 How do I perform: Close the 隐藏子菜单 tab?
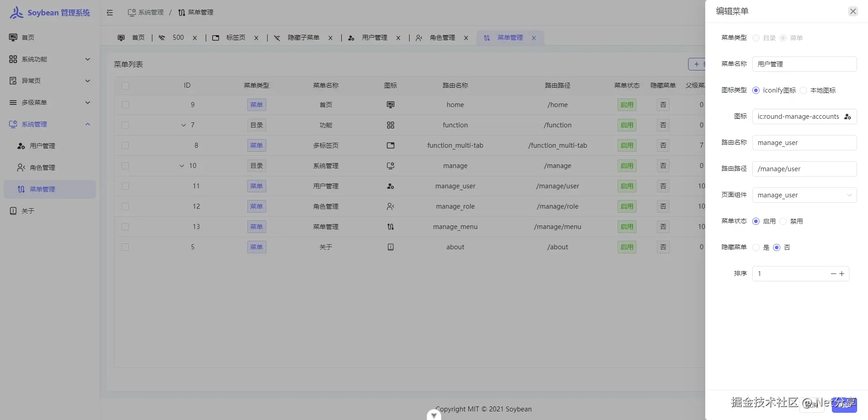330,38
